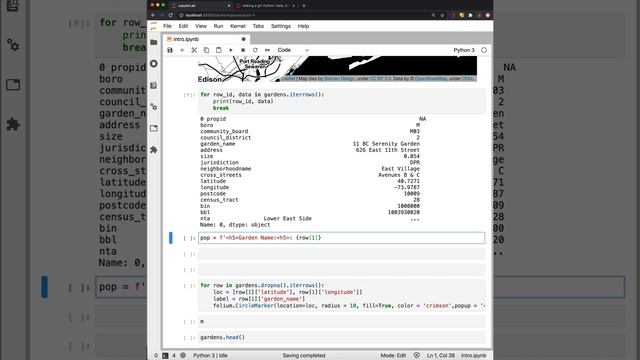640x360 pixels.
Task: Paste cells using the clipboard icon
Action: tap(219, 50)
